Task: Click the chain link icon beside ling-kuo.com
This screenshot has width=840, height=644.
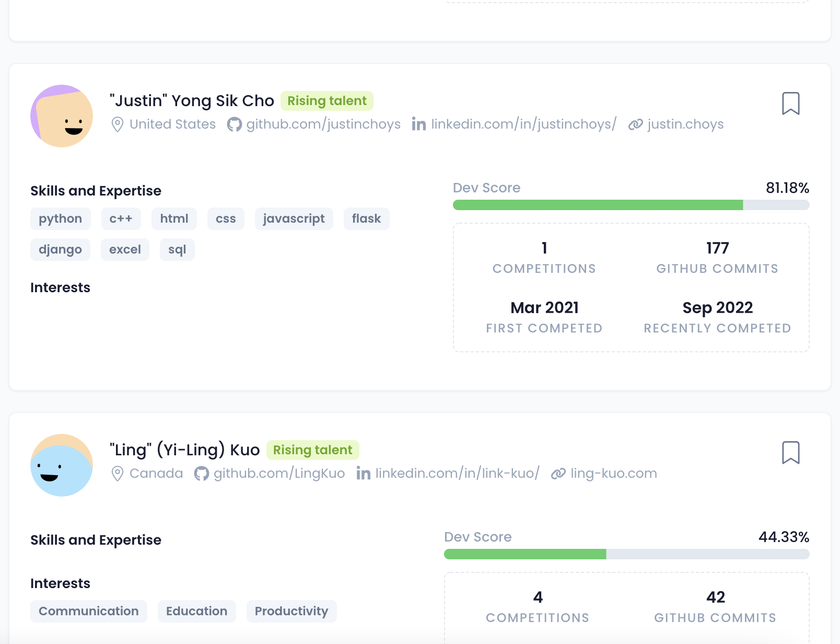Action: 558,474
